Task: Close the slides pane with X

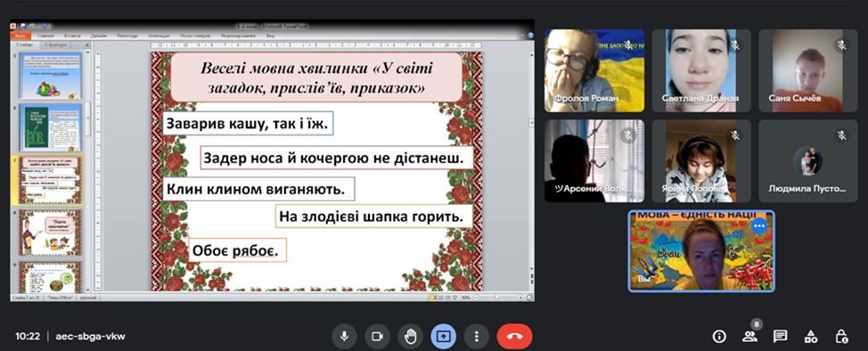Action: [x=87, y=45]
